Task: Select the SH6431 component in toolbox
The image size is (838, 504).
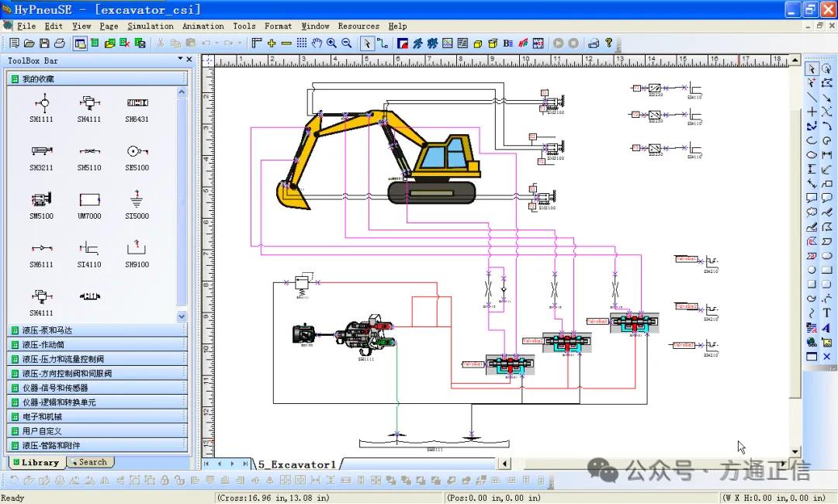Action: pos(137,109)
